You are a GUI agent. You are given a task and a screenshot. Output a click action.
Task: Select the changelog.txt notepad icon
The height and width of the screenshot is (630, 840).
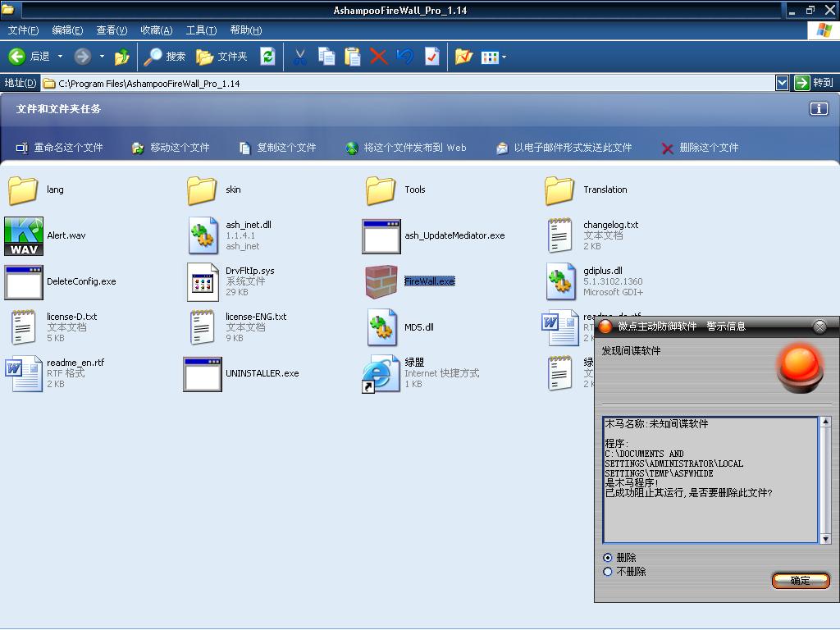point(559,235)
